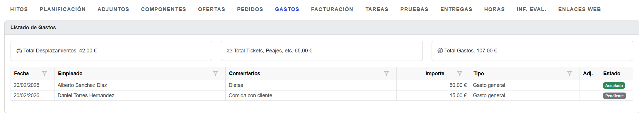
Task: Sort by the Estado column header
Action: coord(611,73)
